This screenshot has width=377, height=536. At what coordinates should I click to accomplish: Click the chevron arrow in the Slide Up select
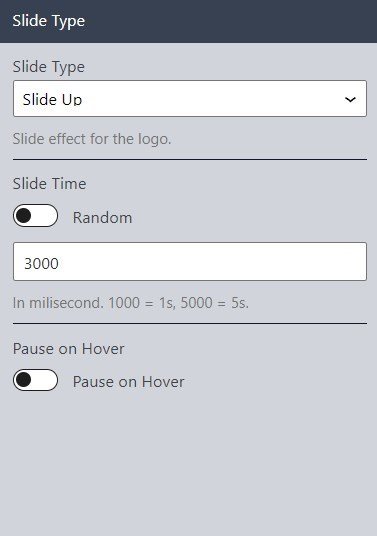click(x=350, y=99)
